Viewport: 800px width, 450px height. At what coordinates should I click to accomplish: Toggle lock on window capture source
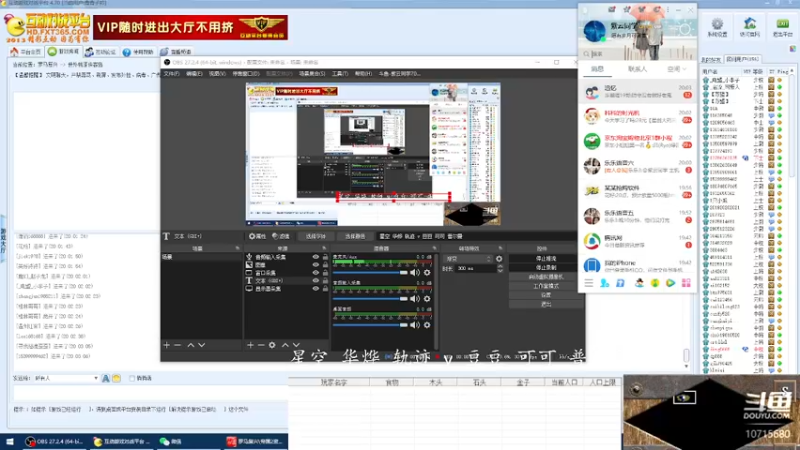click(325, 273)
